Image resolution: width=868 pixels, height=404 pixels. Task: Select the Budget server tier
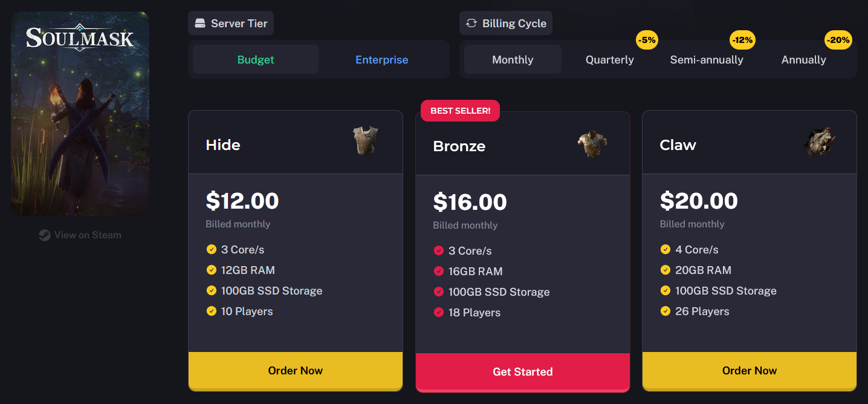(x=256, y=59)
